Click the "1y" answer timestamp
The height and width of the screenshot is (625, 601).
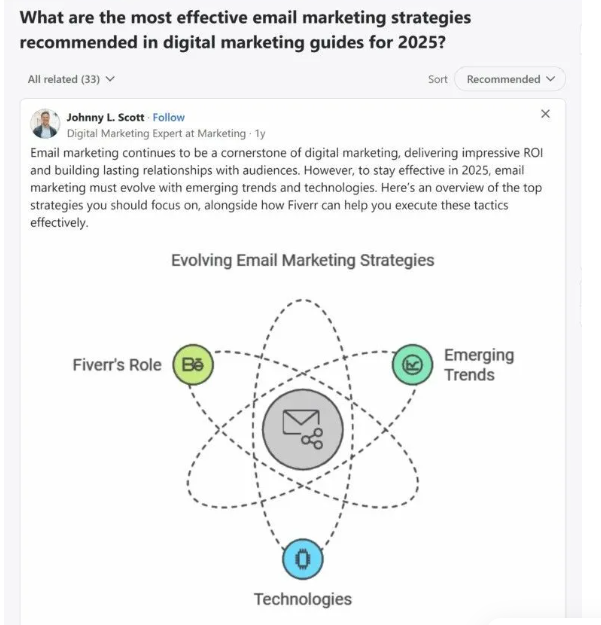259,133
